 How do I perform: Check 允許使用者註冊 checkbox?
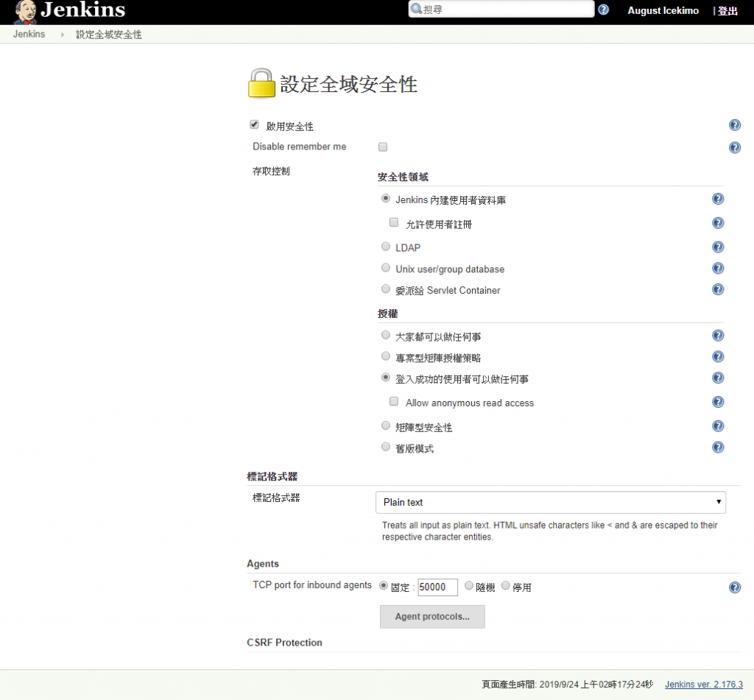pyautogui.click(x=394, y=222)
